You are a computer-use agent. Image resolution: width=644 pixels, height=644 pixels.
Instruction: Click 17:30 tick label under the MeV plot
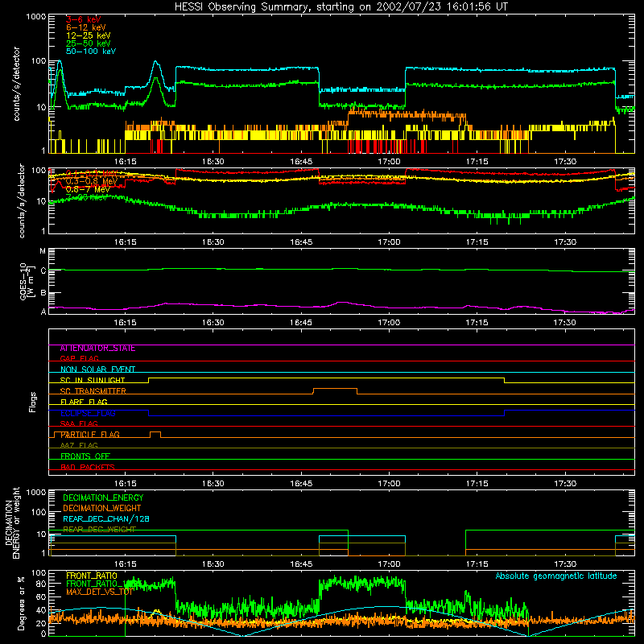coord(565,242)
